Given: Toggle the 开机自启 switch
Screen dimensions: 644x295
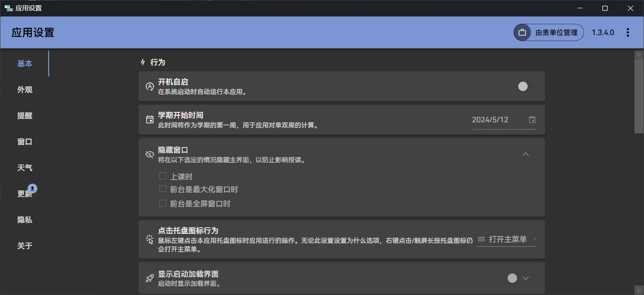Looking at the screenshot, I should pyautogui.click(x=523, y=86).
